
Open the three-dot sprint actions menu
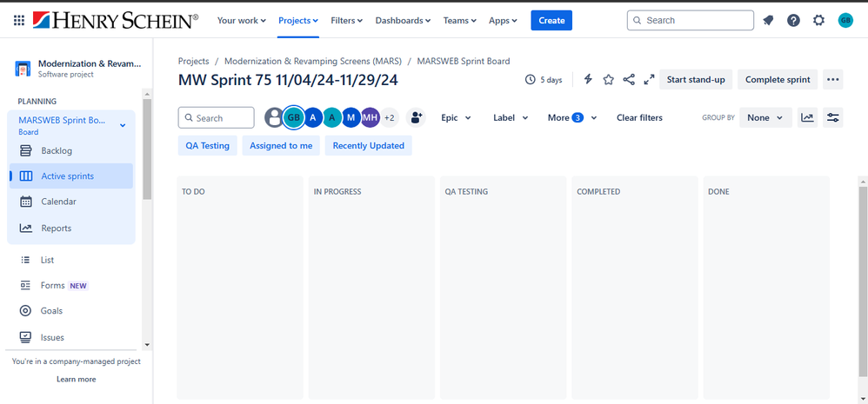coord(832,80)
